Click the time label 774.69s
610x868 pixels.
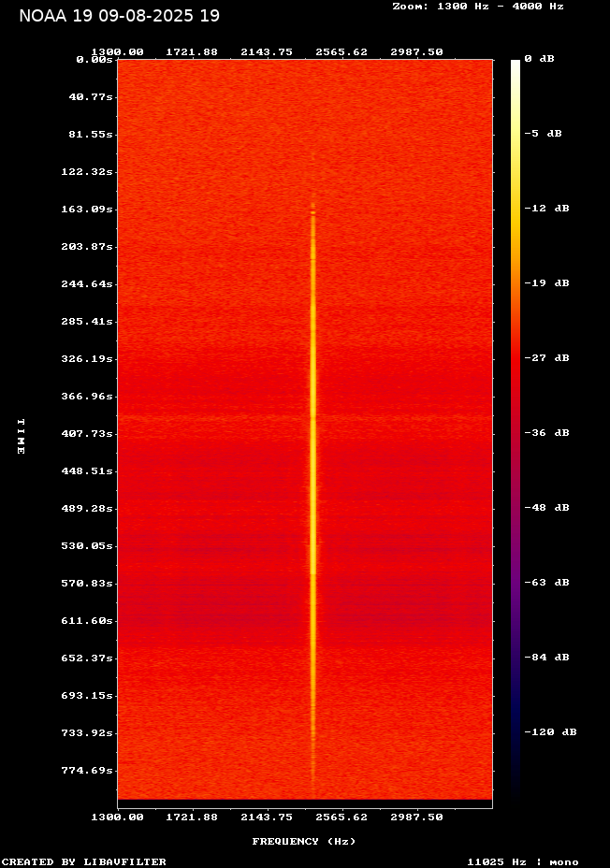[87, 771]
